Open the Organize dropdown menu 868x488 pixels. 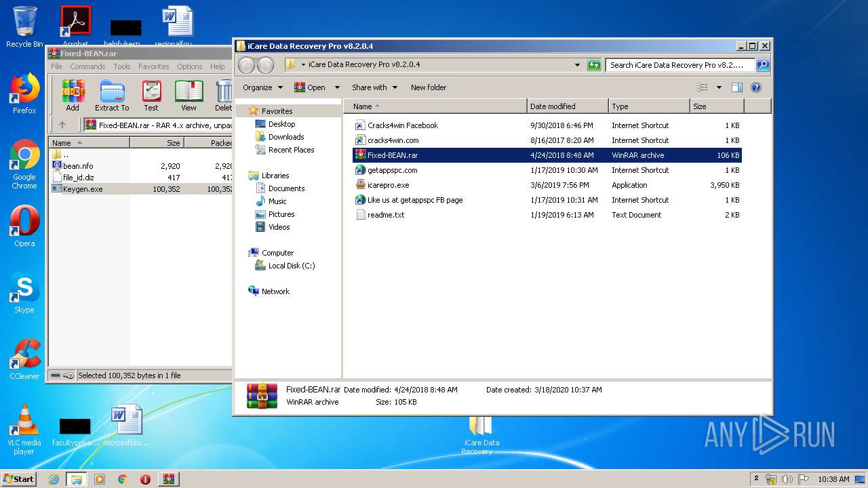pos(263,87)
